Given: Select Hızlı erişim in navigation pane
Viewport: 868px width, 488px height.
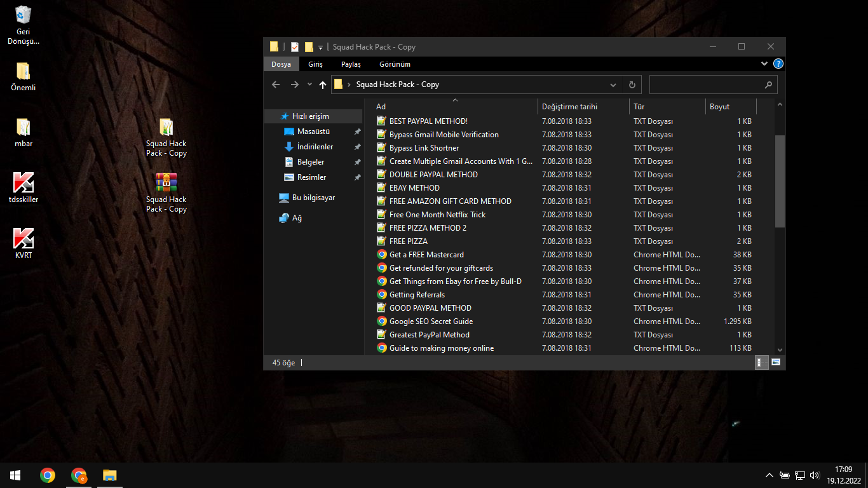Looking at the screenshot, I should click(313, 116).
